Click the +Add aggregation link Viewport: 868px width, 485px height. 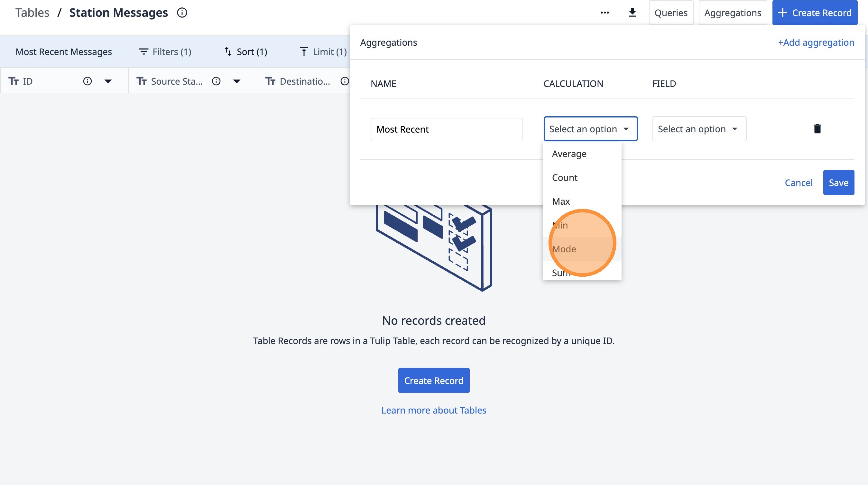tap(816, 42)
